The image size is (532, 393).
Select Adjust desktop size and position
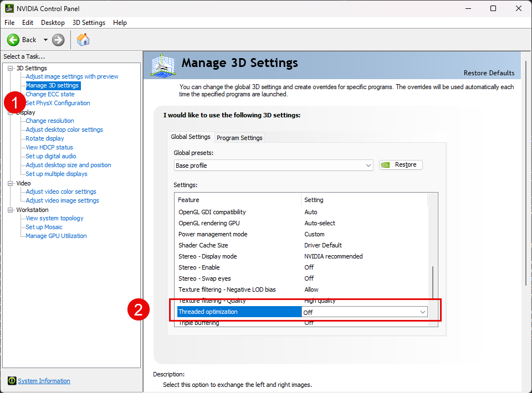tap(69, 165)
